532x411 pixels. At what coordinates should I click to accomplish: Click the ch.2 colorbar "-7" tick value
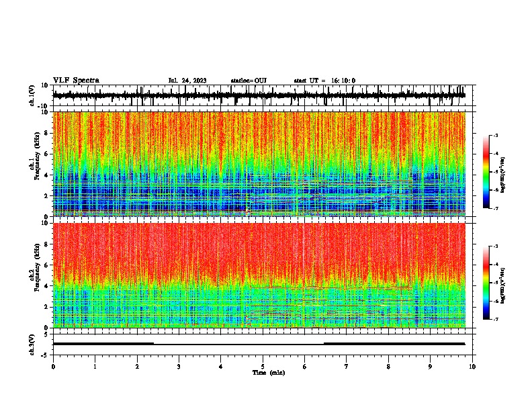[x=495, y=319]
